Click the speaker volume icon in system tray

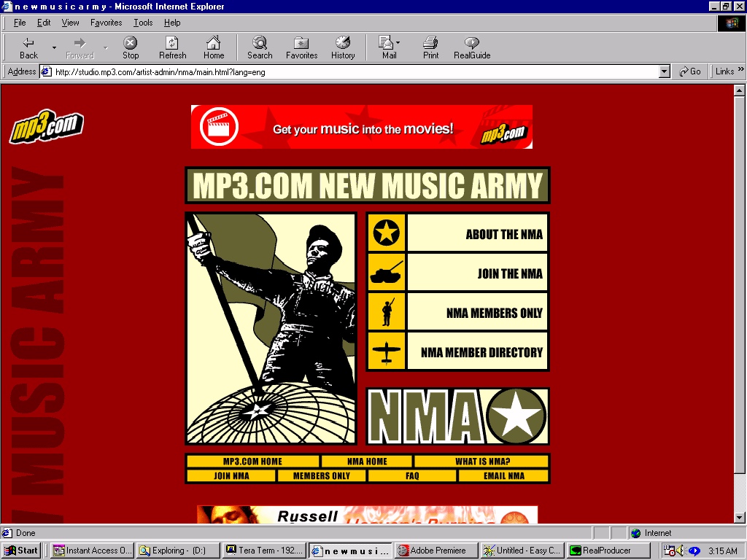680,551
